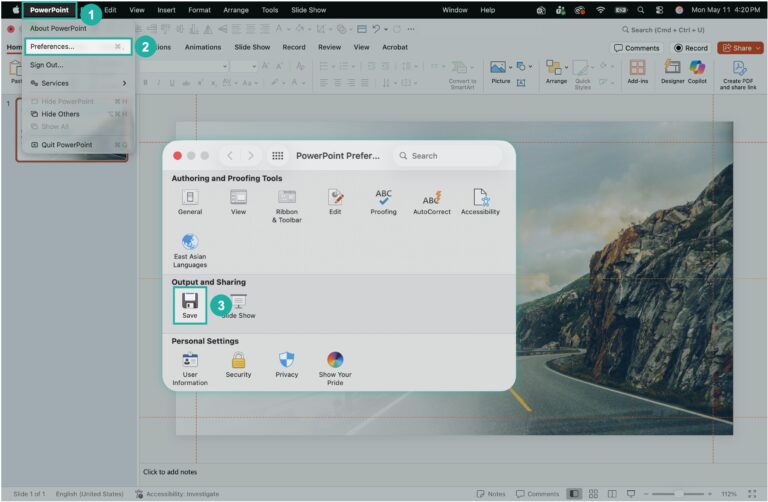
Task: Open the Arrange ribbon tool
Action: coord(556,72)
